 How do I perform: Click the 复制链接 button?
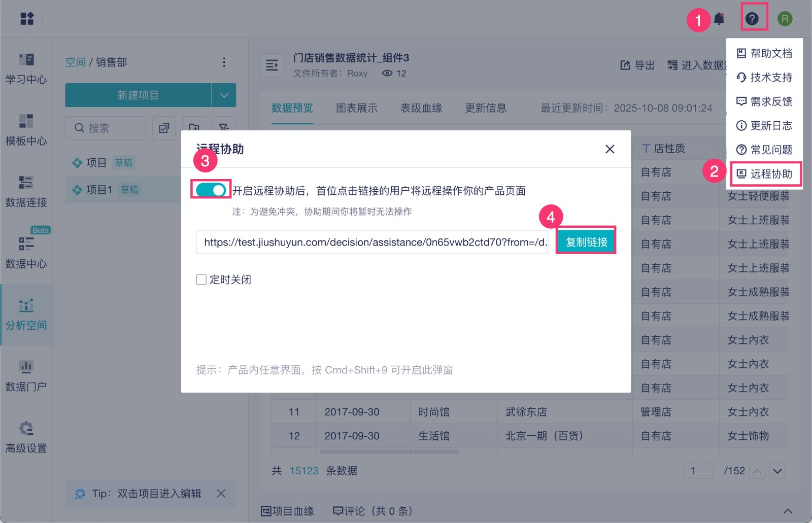coord(586,242)
